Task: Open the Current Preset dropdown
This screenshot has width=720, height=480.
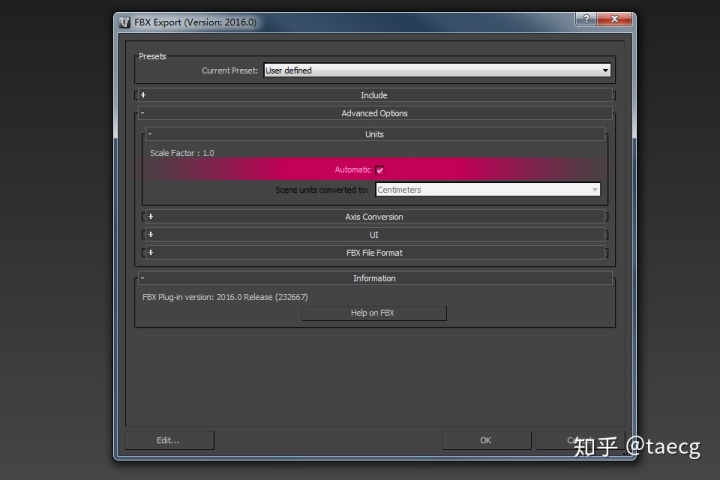Action: pos(437,70)
